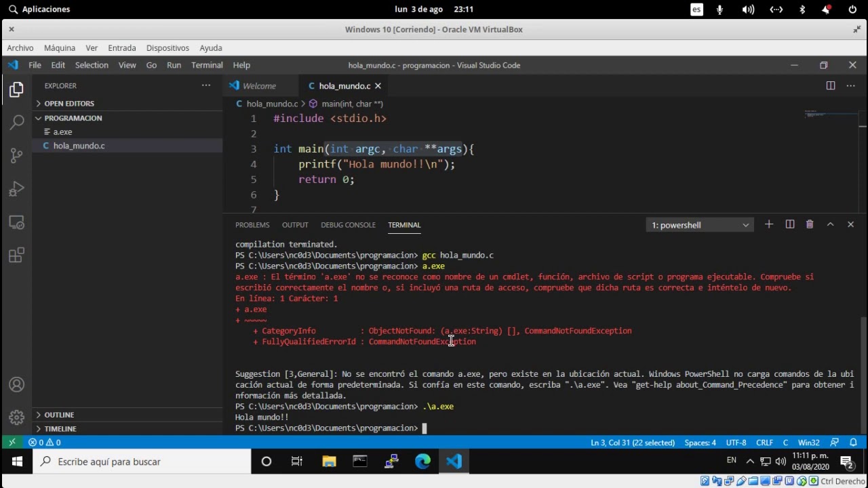Image resolution: width=868 pixels, height=488 pixels.
Task: Change line endings via CRLF status item
Action: (764, 443)
